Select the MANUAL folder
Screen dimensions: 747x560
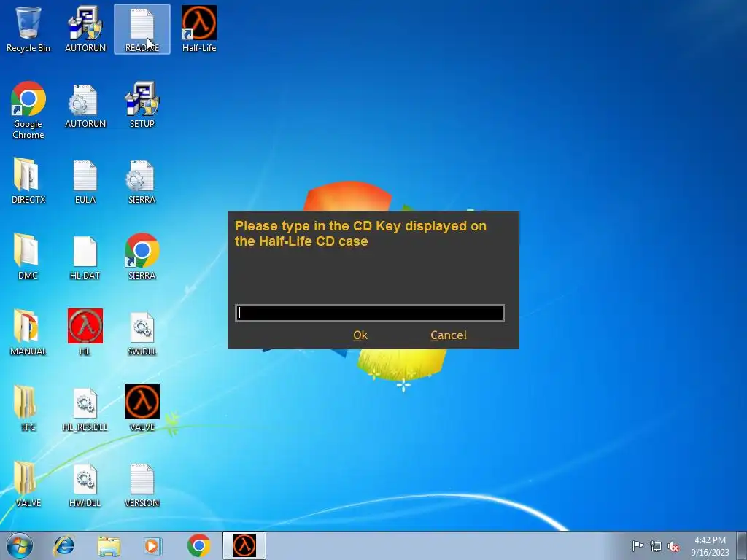28,332
